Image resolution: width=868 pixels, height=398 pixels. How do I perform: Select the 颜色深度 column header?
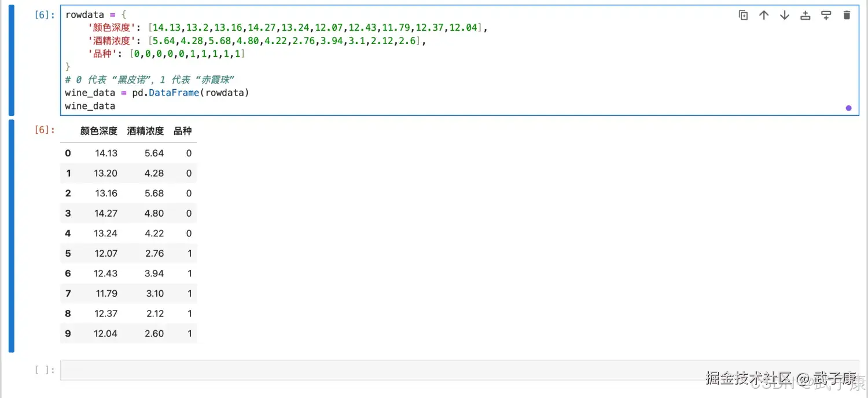pos(98,131)
